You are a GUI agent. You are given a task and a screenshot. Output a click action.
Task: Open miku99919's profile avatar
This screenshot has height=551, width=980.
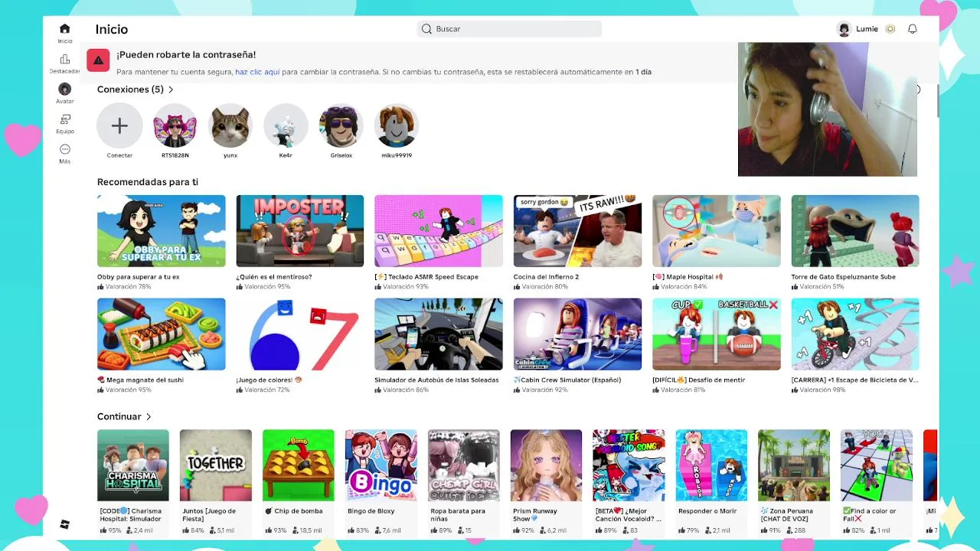tap(397, 126)
